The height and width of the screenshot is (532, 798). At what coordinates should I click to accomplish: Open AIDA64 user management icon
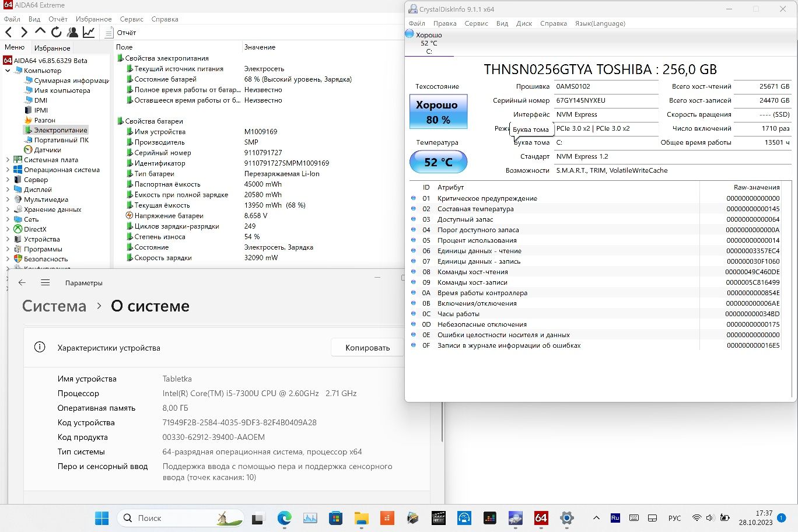coord(72,33)
